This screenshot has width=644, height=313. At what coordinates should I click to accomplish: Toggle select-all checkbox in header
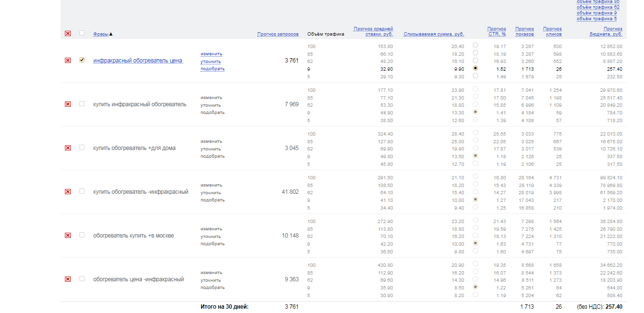point(82,33)
